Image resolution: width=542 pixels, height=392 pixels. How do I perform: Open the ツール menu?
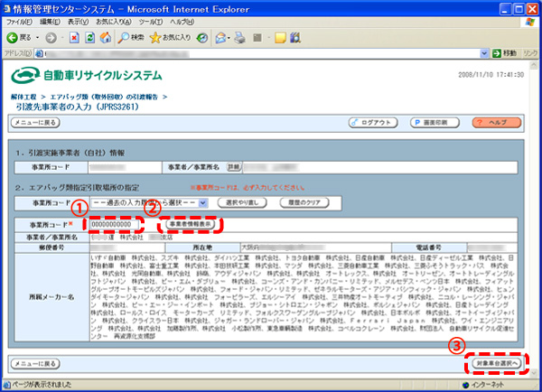coord(151,22)
